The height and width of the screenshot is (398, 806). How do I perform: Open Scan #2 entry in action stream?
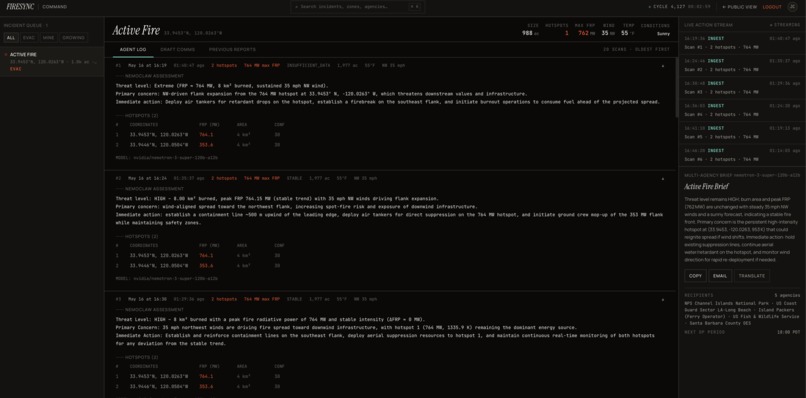(x=742, y=65)
